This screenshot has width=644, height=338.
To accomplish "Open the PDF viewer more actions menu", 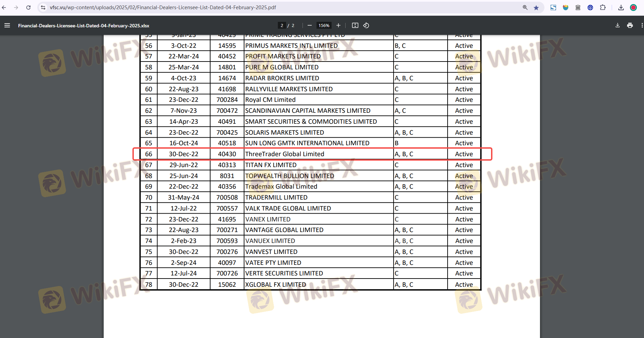I will [642, 25].
